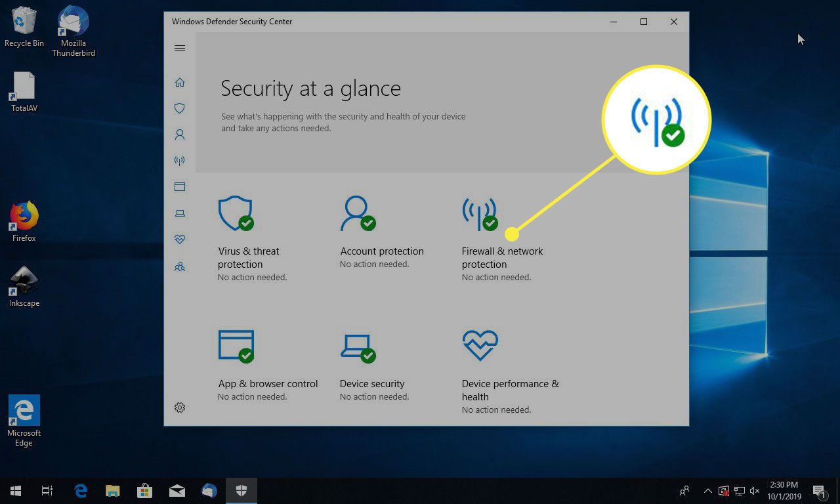
Task: Open Account protection person sidebar icon
Action: (x=180, y=135)
